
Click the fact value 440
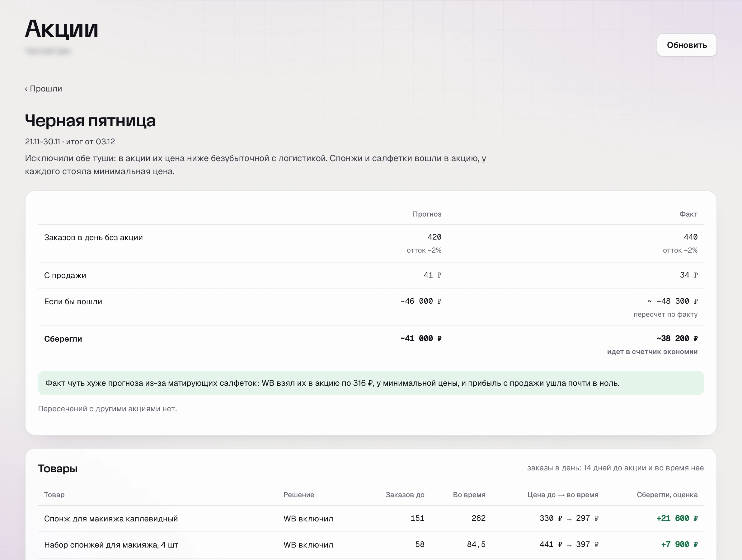(x=691, y=237)
